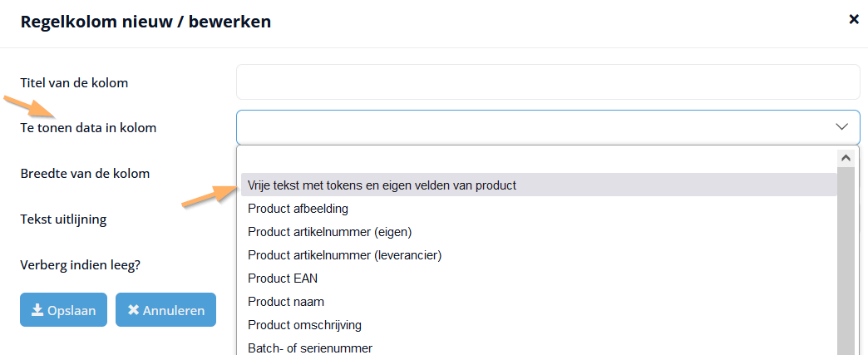Click the Te tonen data in kolom label

(89, 128)
